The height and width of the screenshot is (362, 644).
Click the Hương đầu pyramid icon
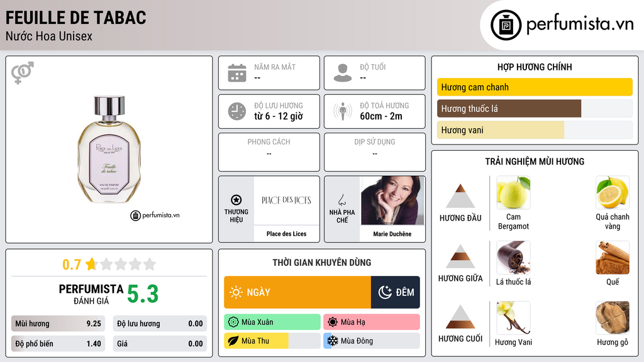click(x=460, y=196)
